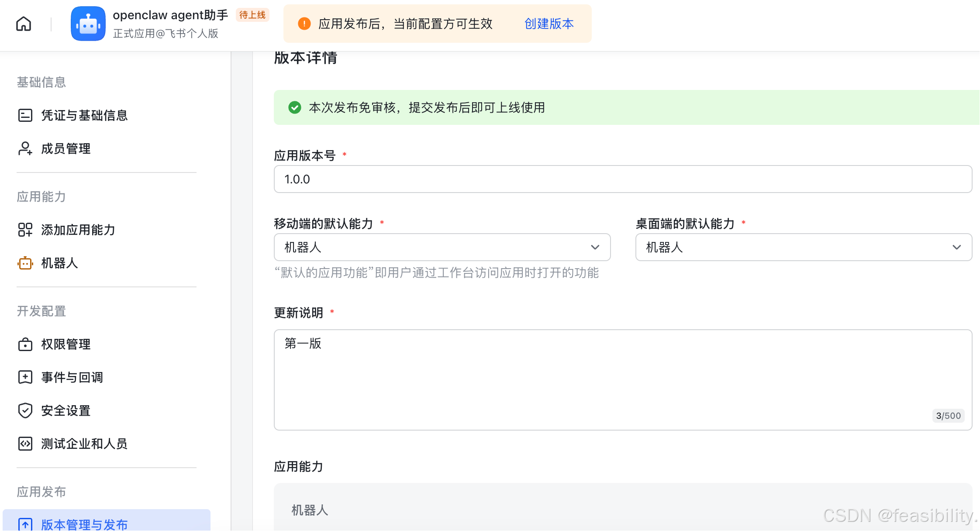This screenshot has height=531, width=980.
Task: Click the 添加应用能力 icon
Action: coord(25,230)
